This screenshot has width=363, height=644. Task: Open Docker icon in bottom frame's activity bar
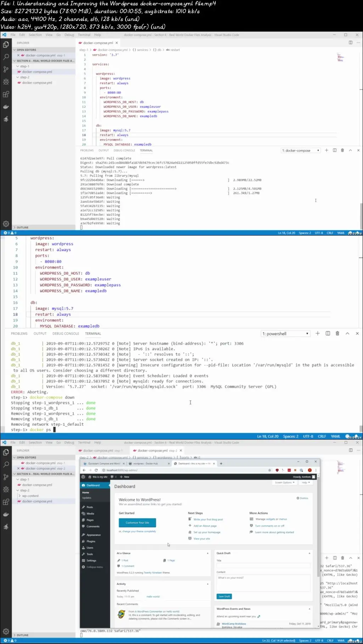click(x=6, y=514)
